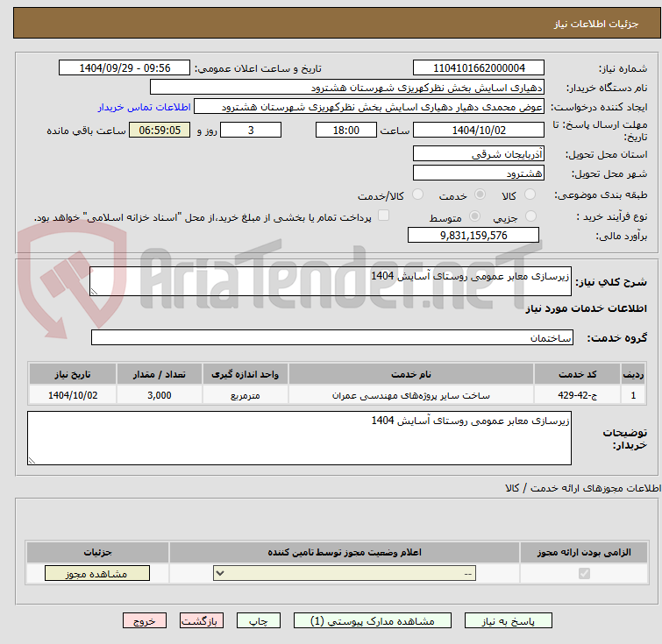Click the quantity cell 3,000

coord(160,395)
